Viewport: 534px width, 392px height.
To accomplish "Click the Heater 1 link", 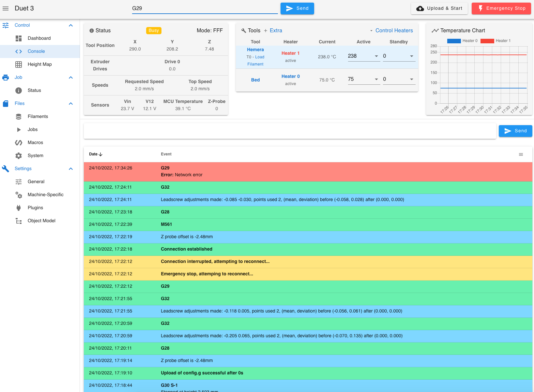I will pyautogui.click(x=290, y=53).
